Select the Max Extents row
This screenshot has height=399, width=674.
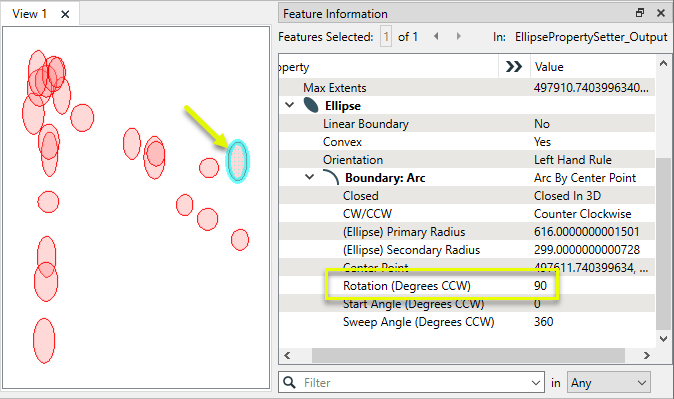[x=467, y=88]
